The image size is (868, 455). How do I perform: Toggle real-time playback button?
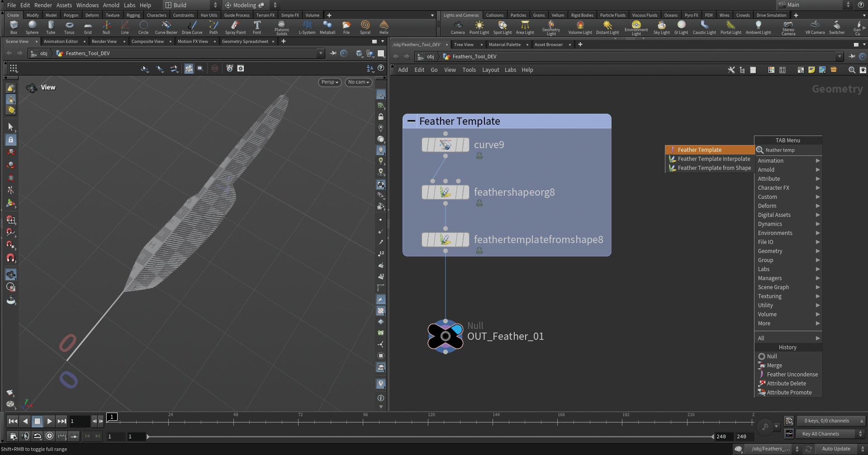[49, 436]
